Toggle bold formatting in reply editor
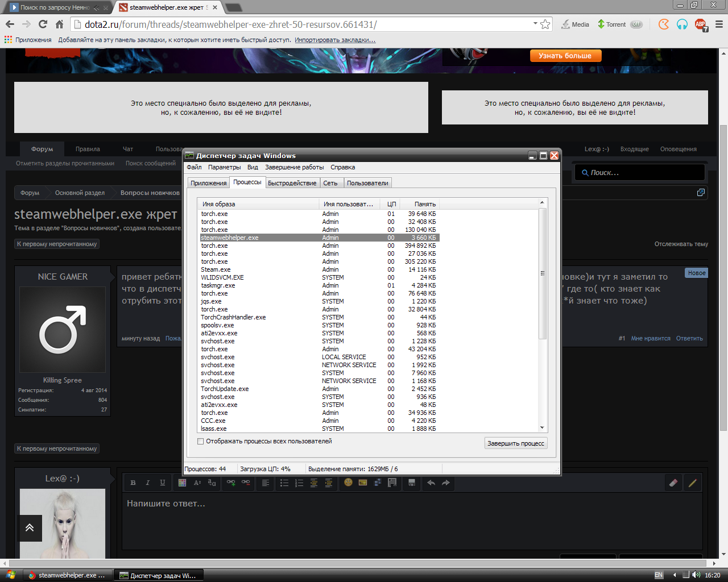The image size is (728, 582). (133, 483)
